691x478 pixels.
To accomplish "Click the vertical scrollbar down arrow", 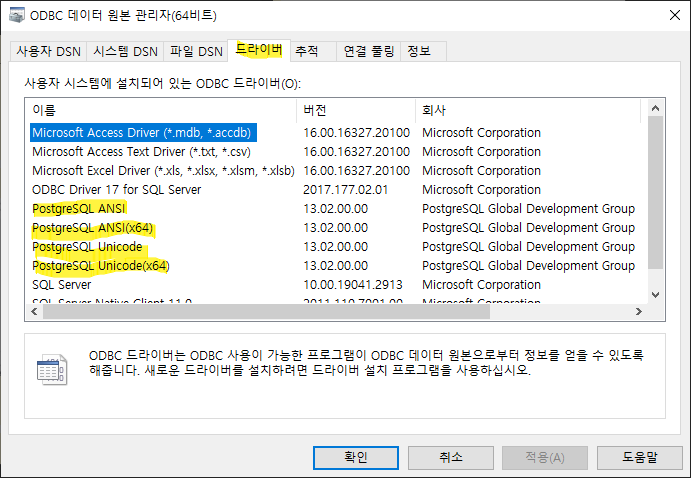I will pyautogui.click(x=655, y=295).
